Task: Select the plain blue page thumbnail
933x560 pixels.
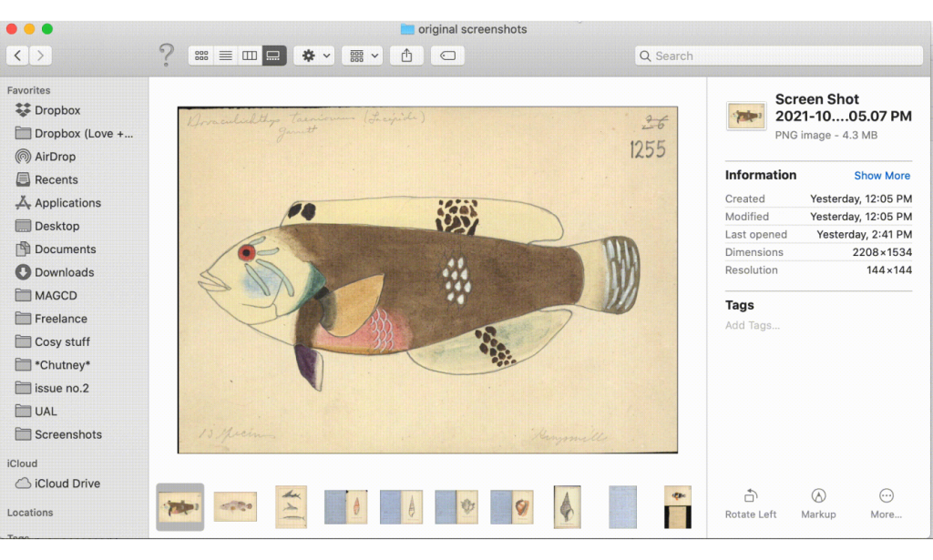Action: [622, 507]
